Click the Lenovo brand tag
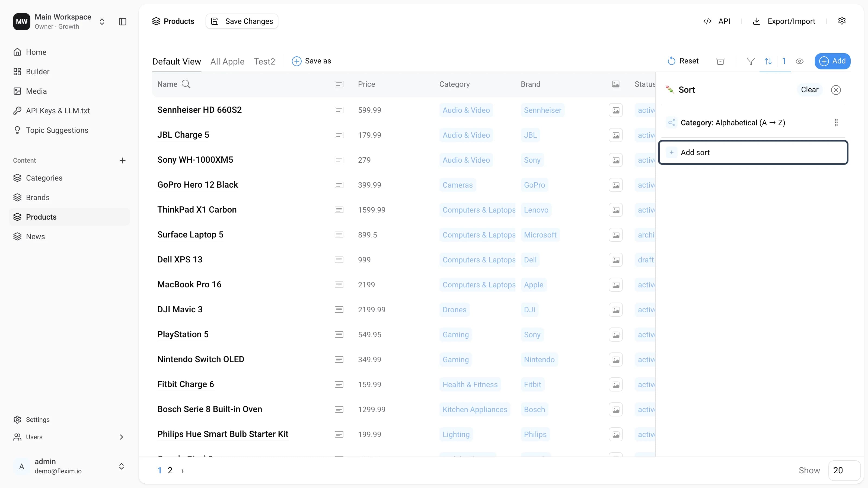Screen dimensions: 868x488 pyautogui.click(x=536, y=210)
